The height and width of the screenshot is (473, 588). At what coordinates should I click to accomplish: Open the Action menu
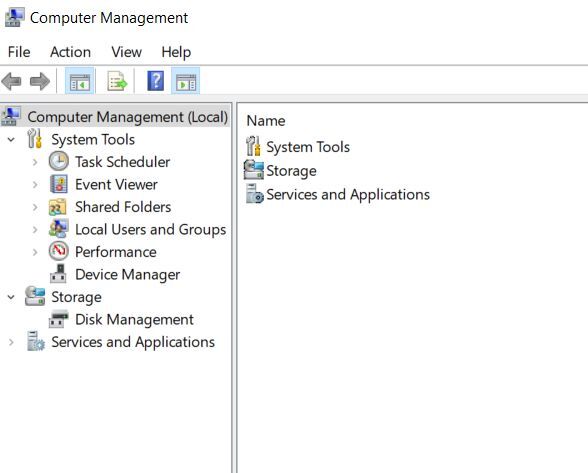(70, 52)
